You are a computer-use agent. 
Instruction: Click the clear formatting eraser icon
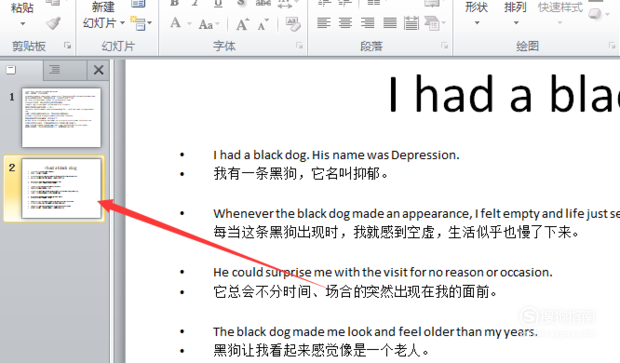293,24
